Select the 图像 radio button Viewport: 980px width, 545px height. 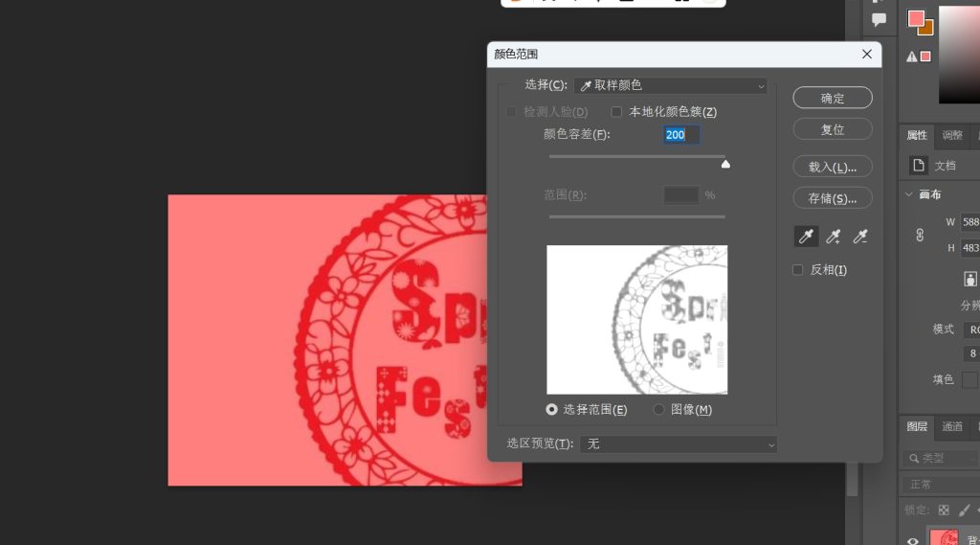[x=658, y=410]
